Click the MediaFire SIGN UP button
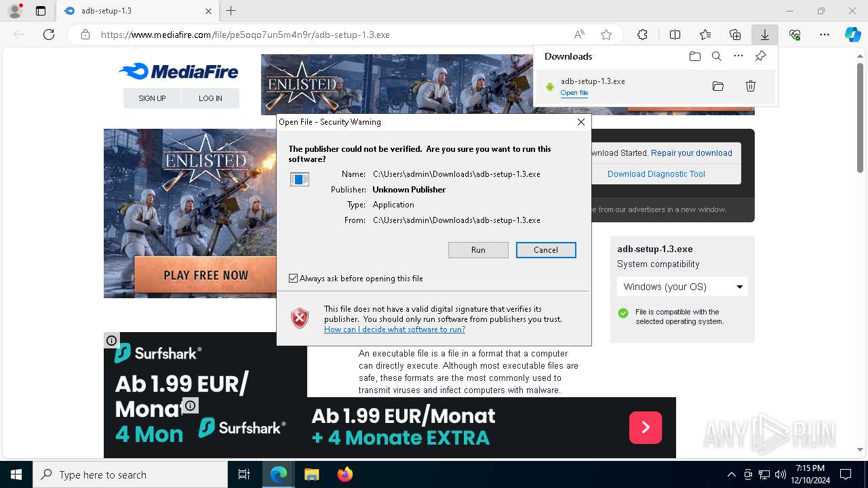Image resolution: width=868 pixels, height=488 pixels. (152, 98)
